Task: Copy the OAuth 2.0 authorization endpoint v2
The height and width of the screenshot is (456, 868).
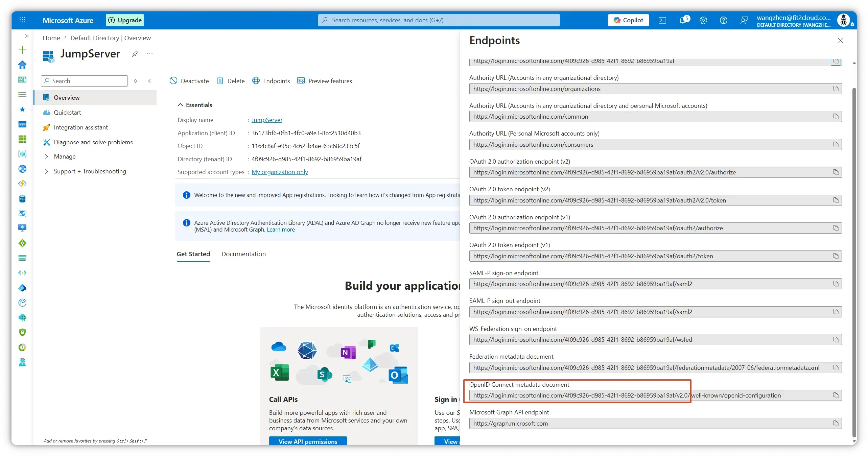Action: click(836, 172)
